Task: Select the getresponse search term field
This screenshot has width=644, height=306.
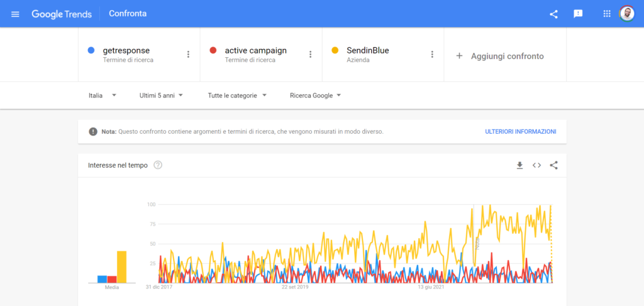Action: click(x=139, y=55)
